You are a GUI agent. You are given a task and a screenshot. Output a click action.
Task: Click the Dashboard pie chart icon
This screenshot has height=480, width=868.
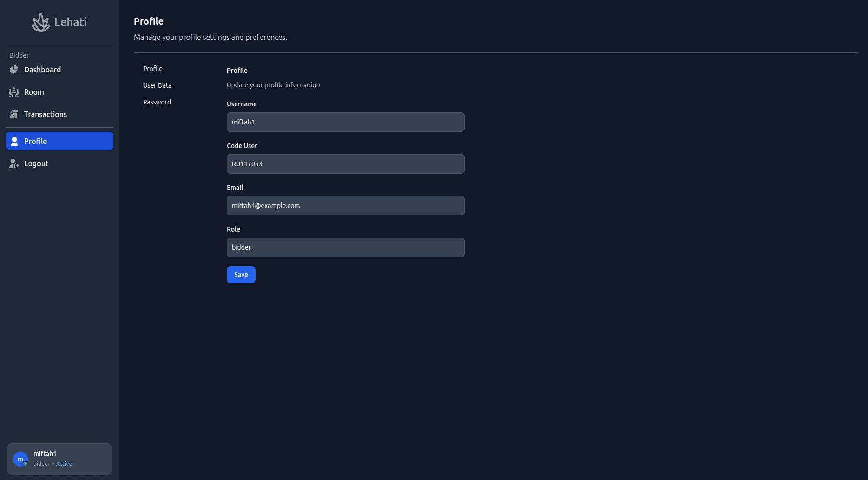click(14, 70)
